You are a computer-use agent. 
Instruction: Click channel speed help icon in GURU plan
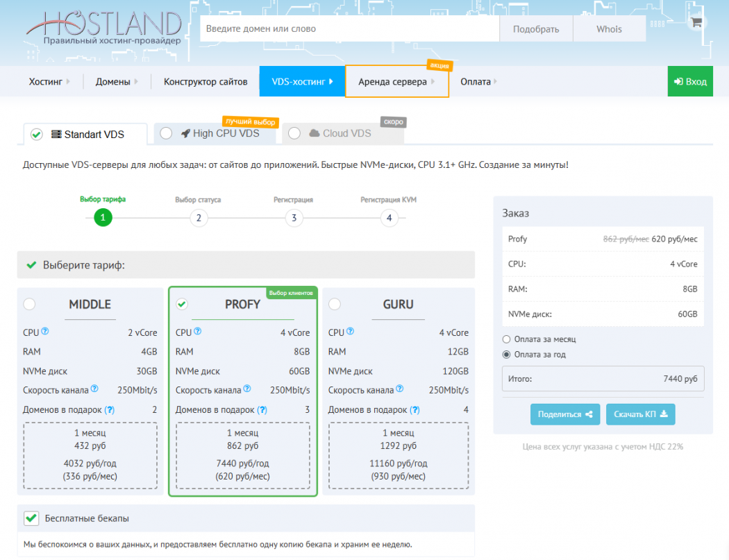pyautogui.click(x=399, y=389)
